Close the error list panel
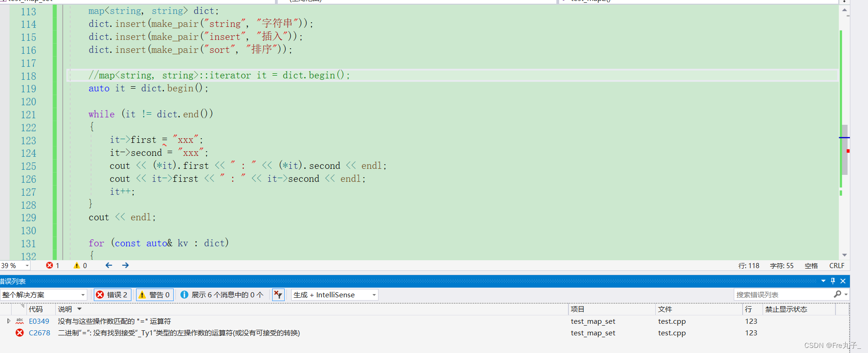 click(843, 281)
